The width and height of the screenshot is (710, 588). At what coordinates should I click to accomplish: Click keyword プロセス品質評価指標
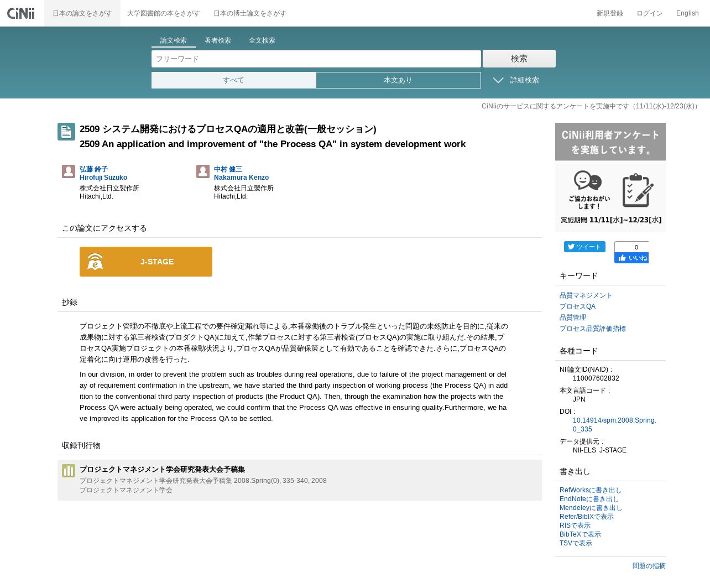(593, 329)
